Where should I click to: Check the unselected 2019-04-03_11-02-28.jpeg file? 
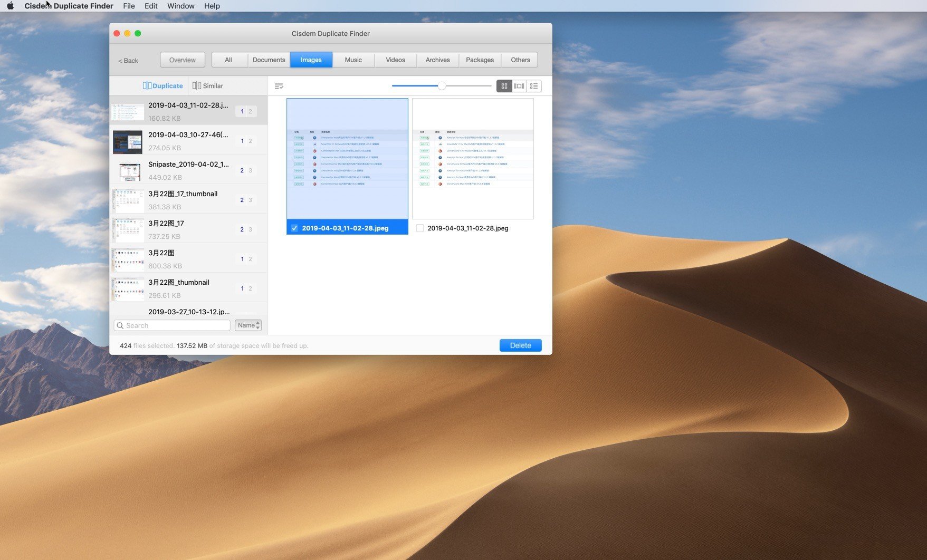click(420, 228)
